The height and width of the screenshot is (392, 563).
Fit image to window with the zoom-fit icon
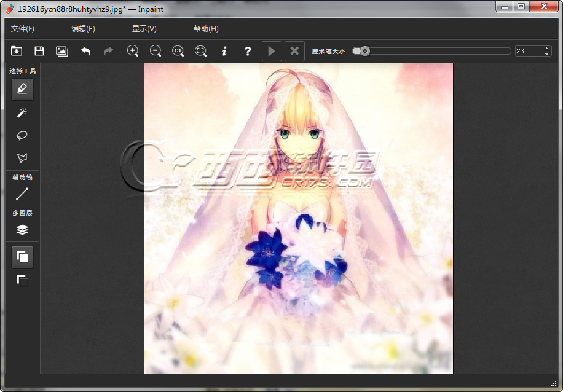click(x=201, y=51)
